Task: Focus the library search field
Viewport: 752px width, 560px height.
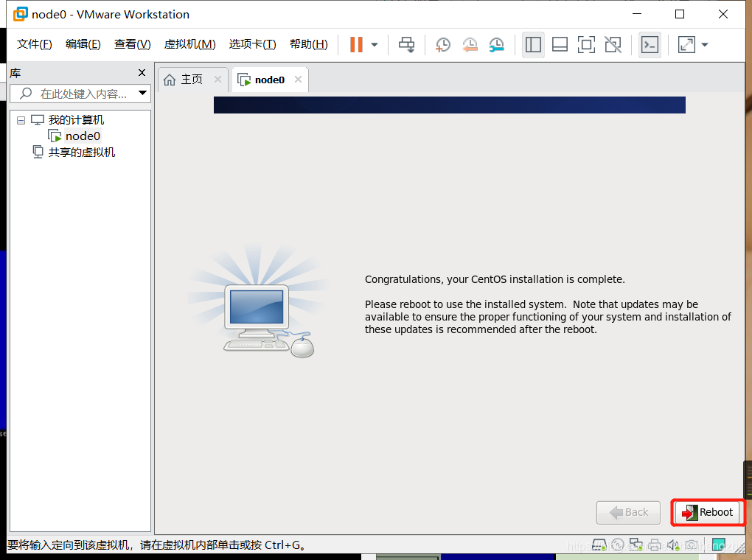Action: coord(82,94)
